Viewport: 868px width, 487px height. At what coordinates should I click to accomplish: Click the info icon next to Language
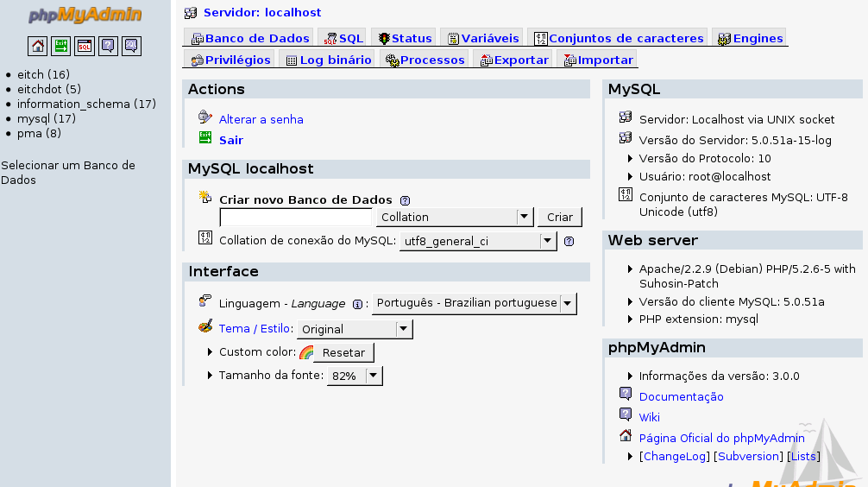(x=357, y=304)
